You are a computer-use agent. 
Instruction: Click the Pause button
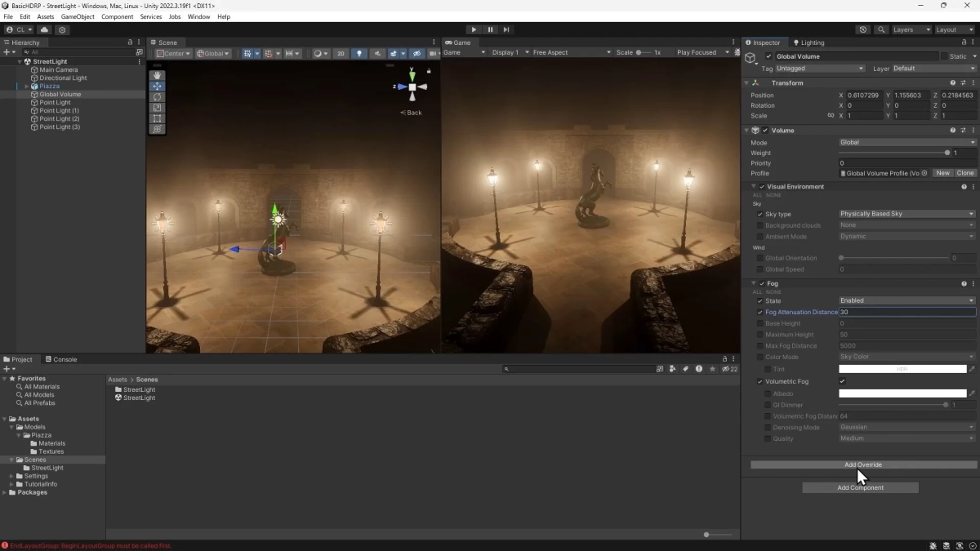tap(490, 29)
